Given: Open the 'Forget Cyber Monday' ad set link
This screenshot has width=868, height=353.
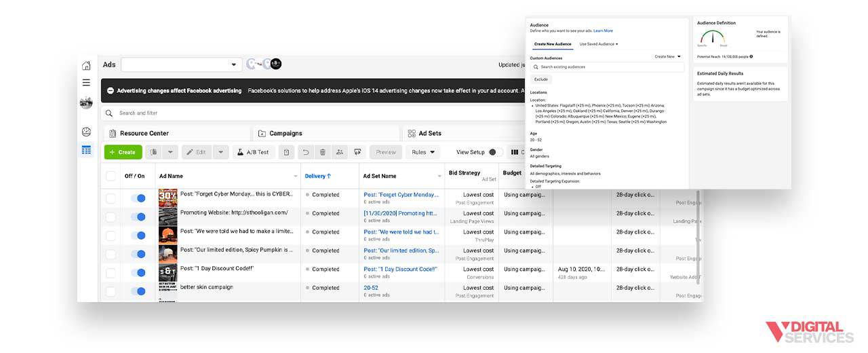Looking at the screenshot, I should pyautogui.click(x=400, y=195).
